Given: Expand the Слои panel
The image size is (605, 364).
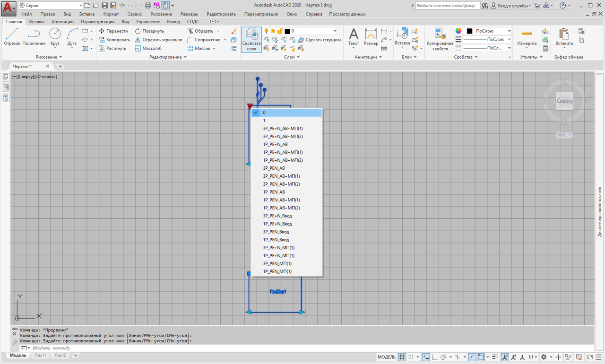Looking at the screenshot, I should point(292,57).
